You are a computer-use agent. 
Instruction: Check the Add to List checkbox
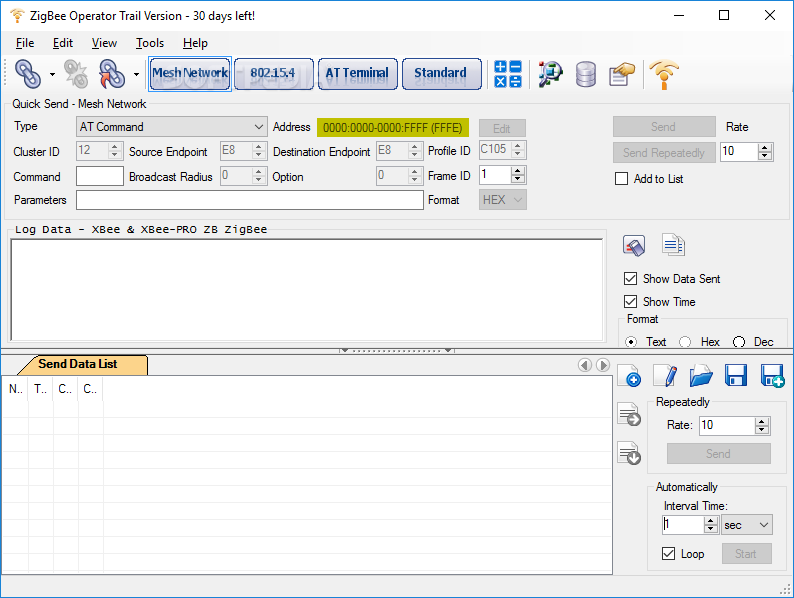621,179
